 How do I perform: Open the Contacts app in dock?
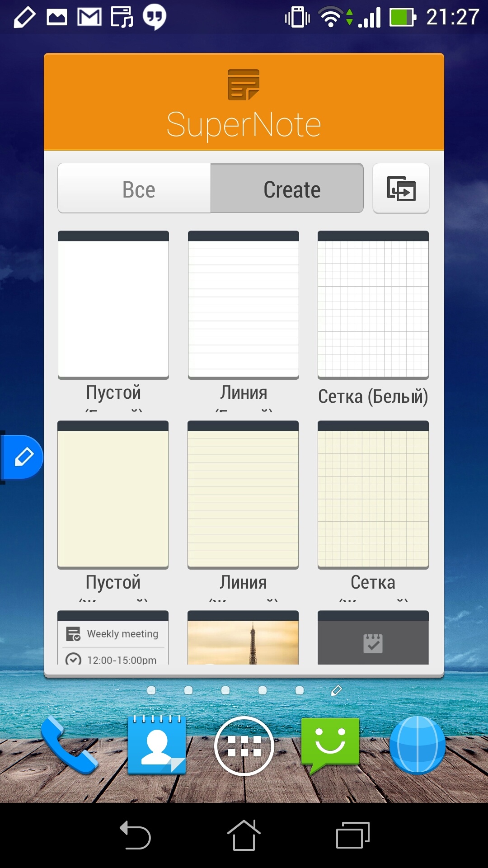[x=157, y=745]
